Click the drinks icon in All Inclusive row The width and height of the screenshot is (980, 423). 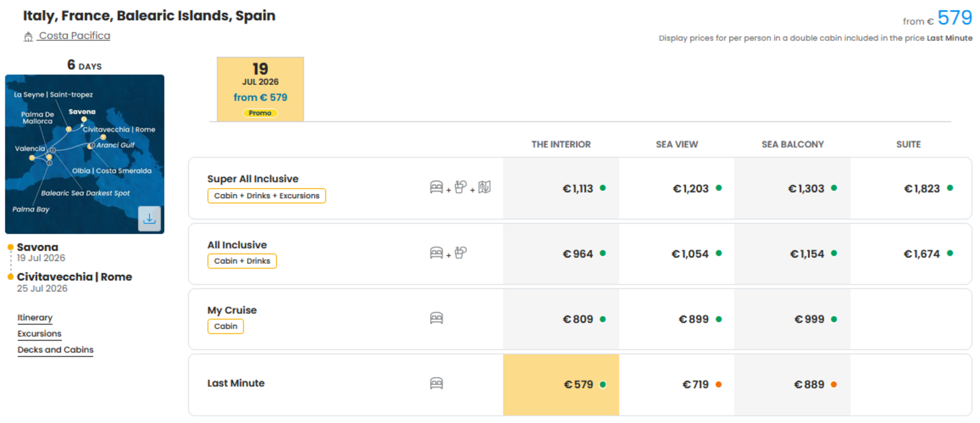pyautogui.click(x=461, y=253)
